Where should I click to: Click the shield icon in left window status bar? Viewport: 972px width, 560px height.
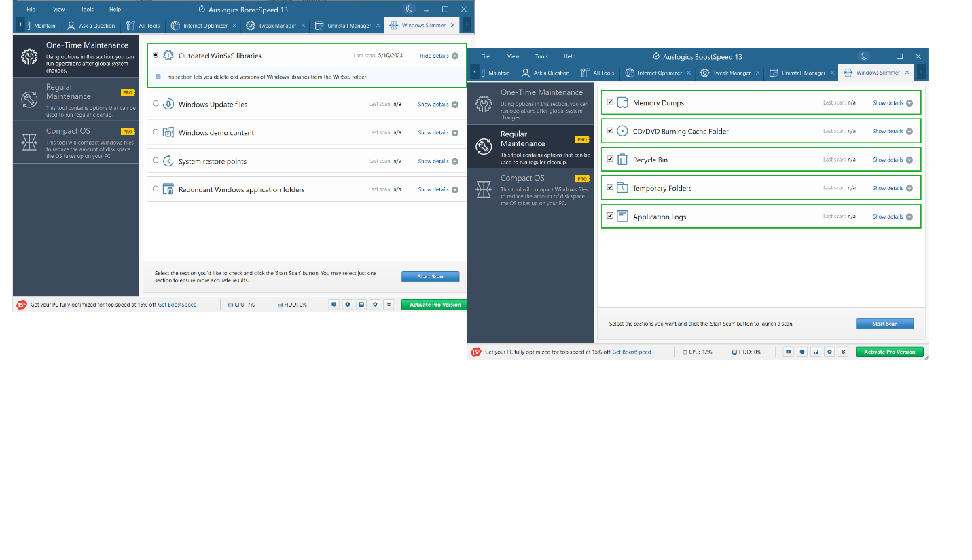334,305
